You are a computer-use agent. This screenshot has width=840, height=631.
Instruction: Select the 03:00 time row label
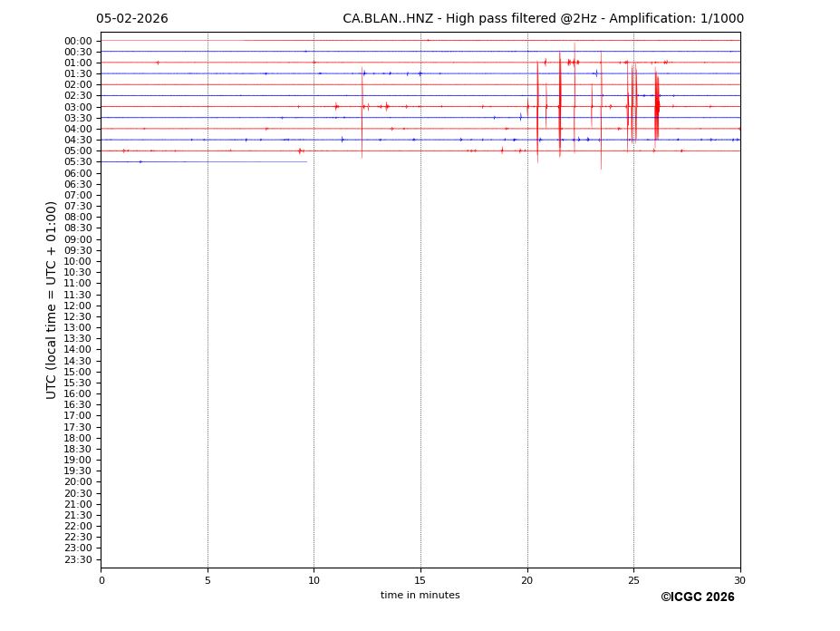78,107
